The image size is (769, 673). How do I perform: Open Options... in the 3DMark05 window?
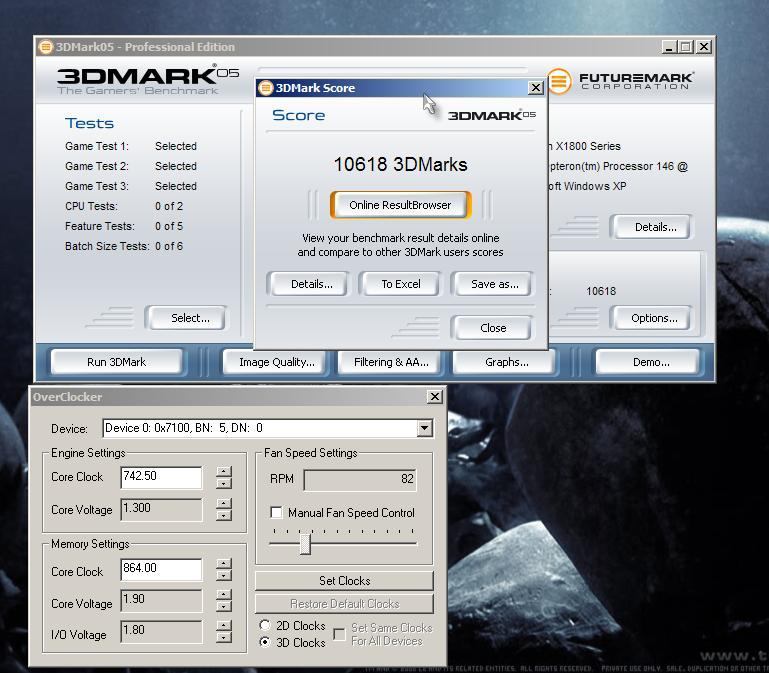(654, 318)
